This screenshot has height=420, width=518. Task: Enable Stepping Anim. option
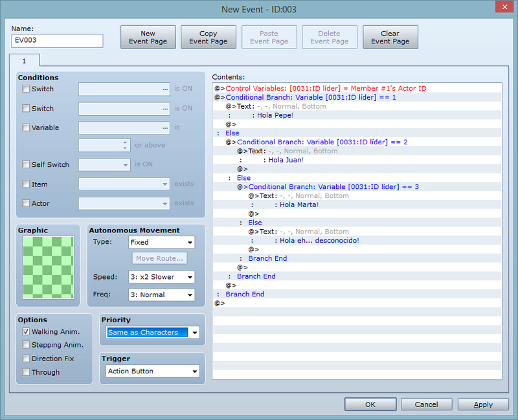click(26, 345)
